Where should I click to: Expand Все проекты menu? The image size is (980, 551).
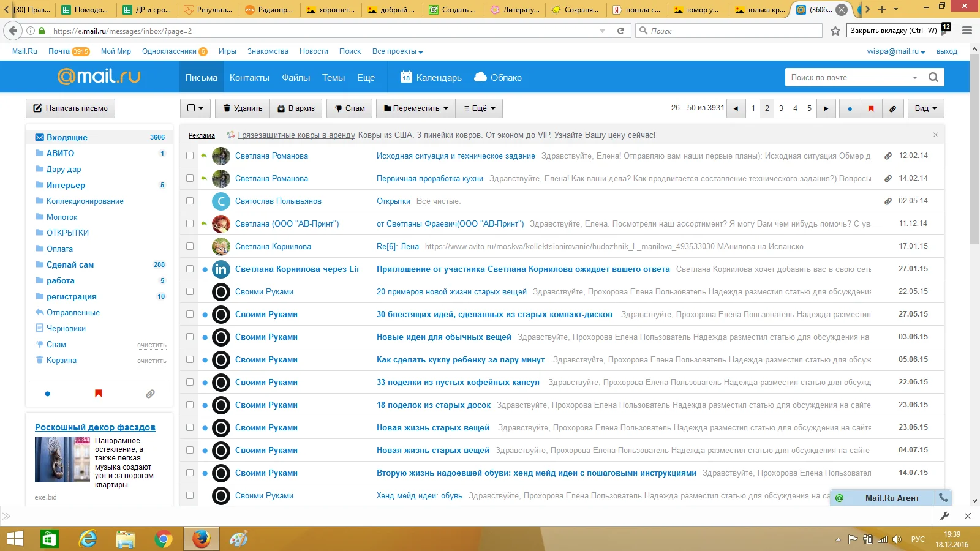point(398,51)
